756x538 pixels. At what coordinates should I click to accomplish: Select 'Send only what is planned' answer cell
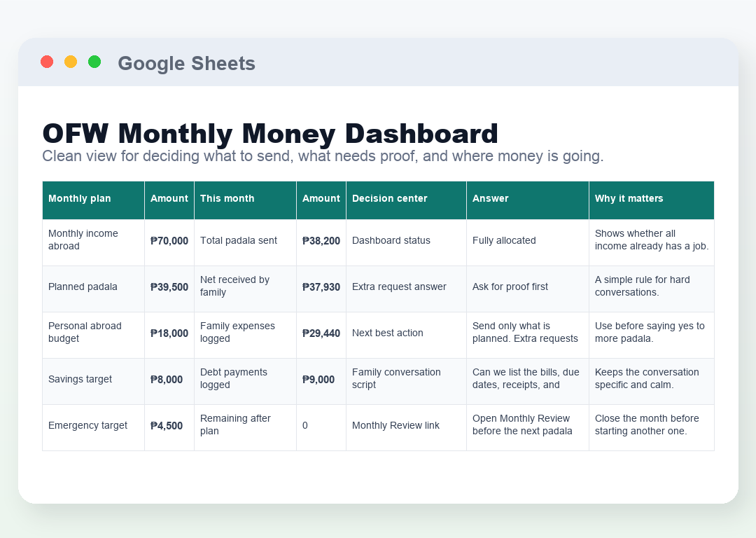[x=528, y=336]
